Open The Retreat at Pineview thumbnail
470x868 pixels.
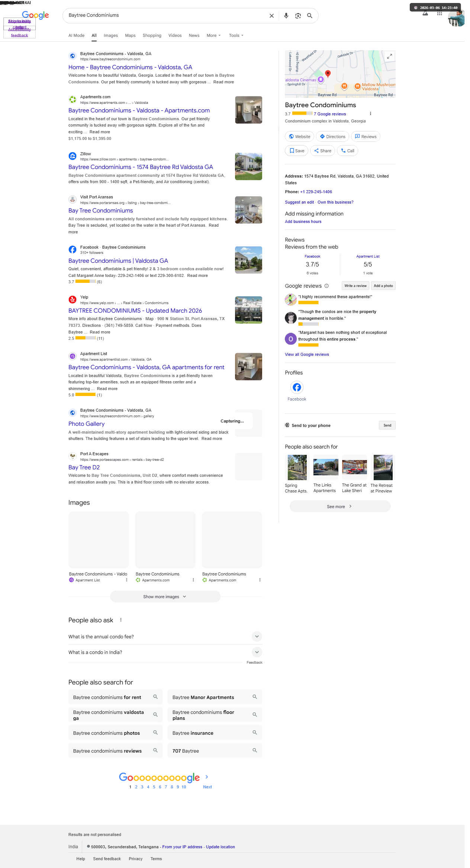pyautogui.click(x=383, y=467)
